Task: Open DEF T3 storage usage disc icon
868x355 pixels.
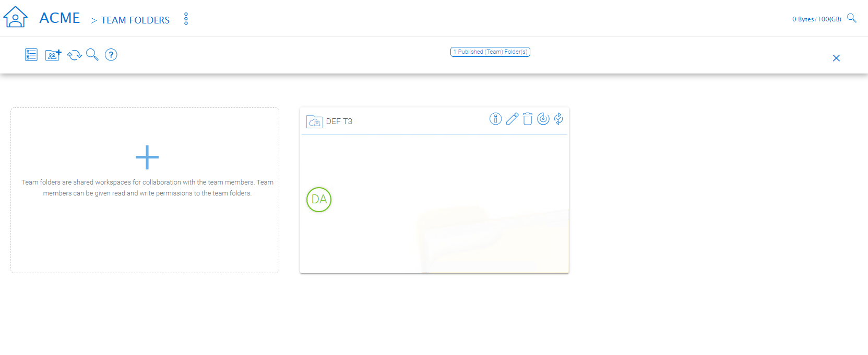Action: point(543,119)
